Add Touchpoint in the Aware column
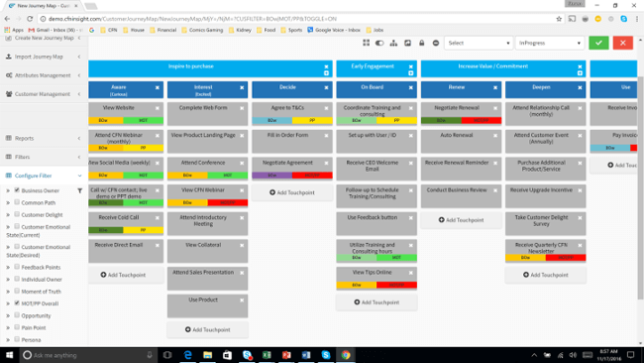 (123, 275)
